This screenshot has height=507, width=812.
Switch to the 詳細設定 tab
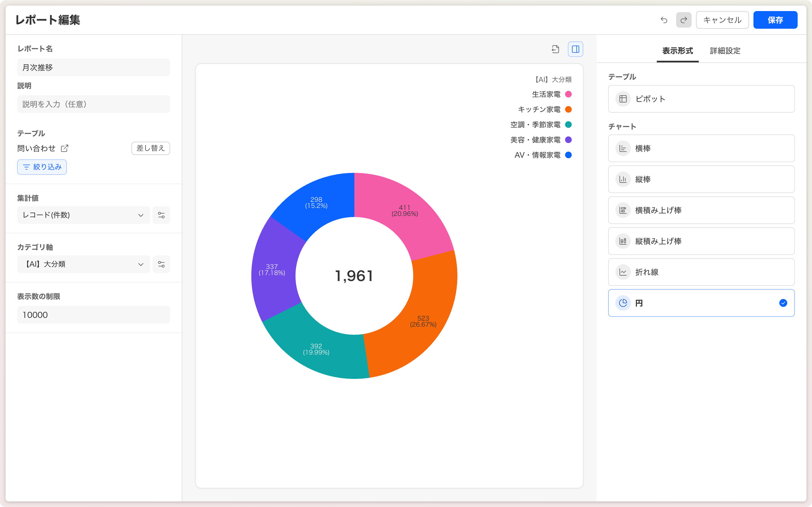coord(725,51)
